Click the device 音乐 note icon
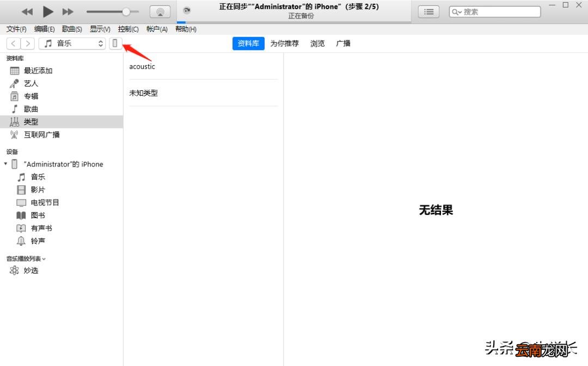This screenshot has width=588, height=366. 21,177
